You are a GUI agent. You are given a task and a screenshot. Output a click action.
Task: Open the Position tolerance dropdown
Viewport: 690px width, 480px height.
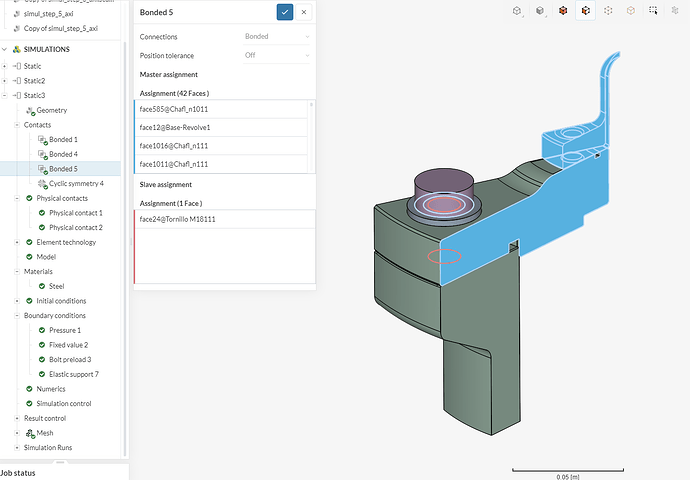pos(276,55)
